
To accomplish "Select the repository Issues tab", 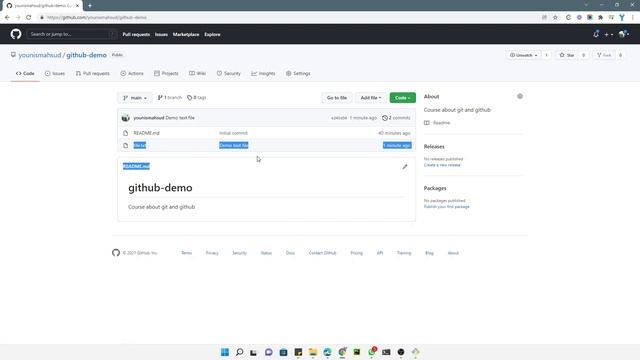I will pos(55,73).
